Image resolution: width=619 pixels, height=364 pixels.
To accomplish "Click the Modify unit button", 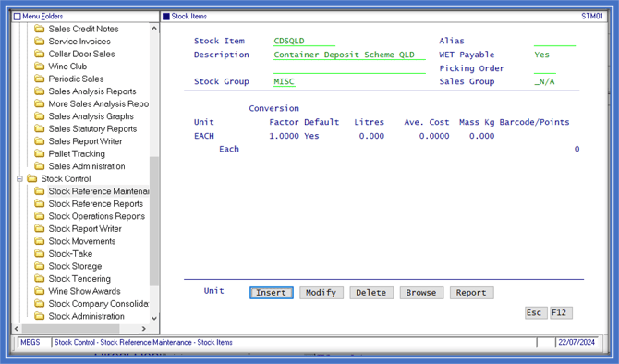I will pos(321,293).
